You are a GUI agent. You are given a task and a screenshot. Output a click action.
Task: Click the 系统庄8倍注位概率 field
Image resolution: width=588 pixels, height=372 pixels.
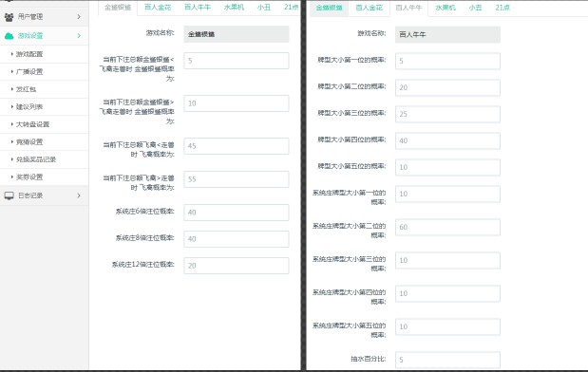click(x=237, y=239)
